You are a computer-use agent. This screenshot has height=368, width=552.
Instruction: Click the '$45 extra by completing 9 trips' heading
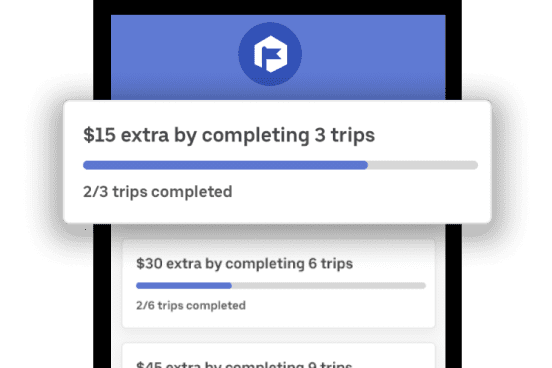coord(244,364)
